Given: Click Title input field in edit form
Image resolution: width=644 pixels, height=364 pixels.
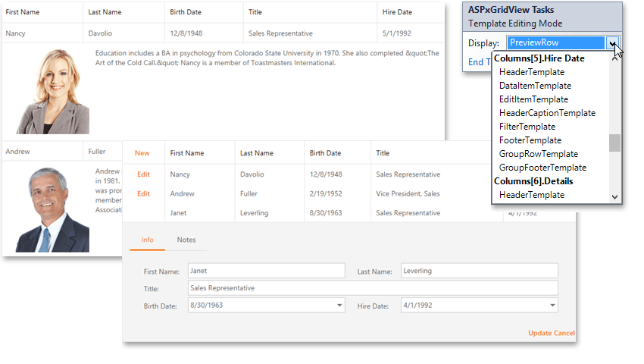Looking at the screenshot, I should coord(373,288).
